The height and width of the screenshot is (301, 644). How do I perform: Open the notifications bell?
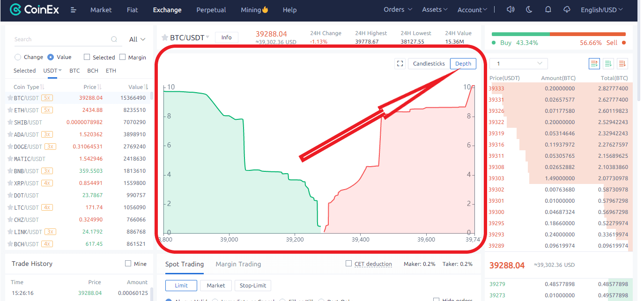[548, 9]
